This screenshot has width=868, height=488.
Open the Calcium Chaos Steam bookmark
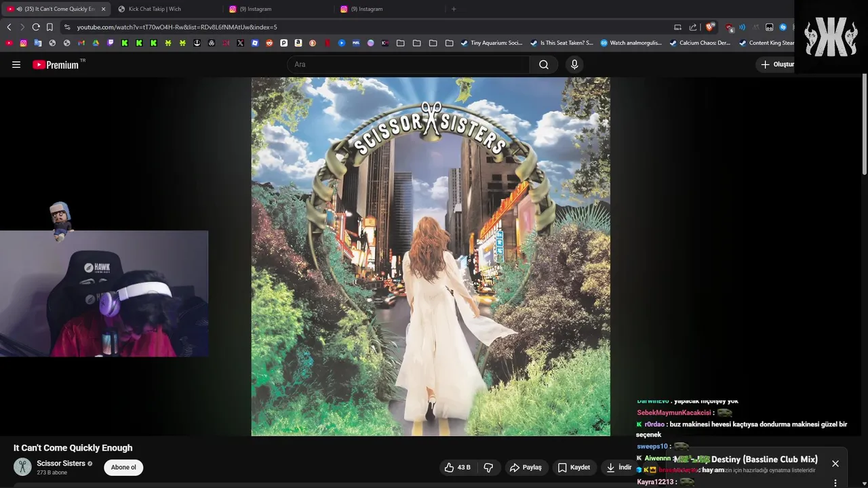point(700,43)
